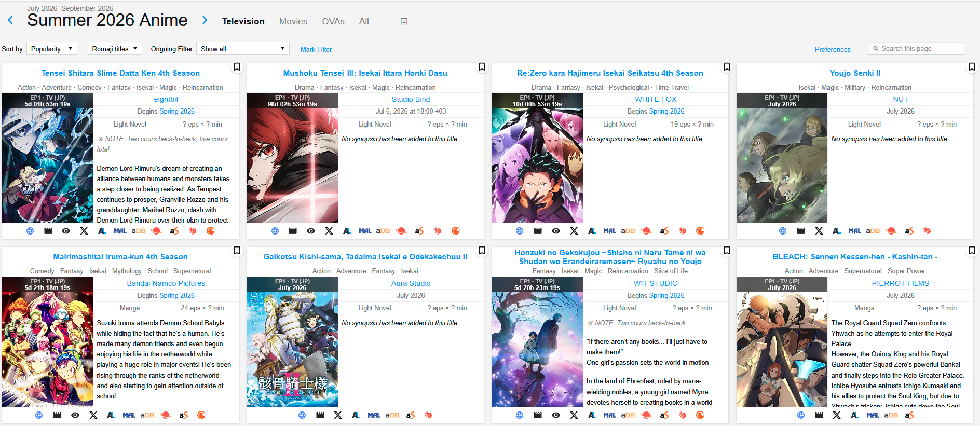Open the X (Twitter) link for Tensei Shitara Slime
The width and height of the screenshot is (980, 426).
tap(84, 231)
